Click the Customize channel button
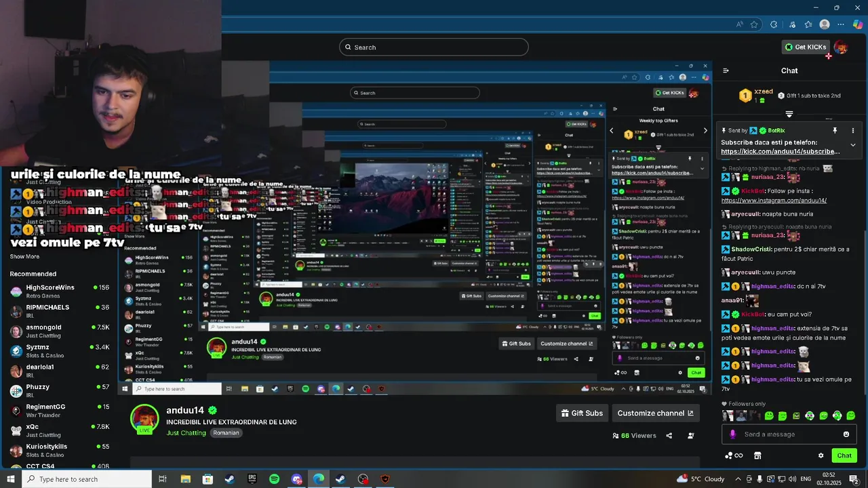This screenshot has width=868, height=488. [656, 413]
